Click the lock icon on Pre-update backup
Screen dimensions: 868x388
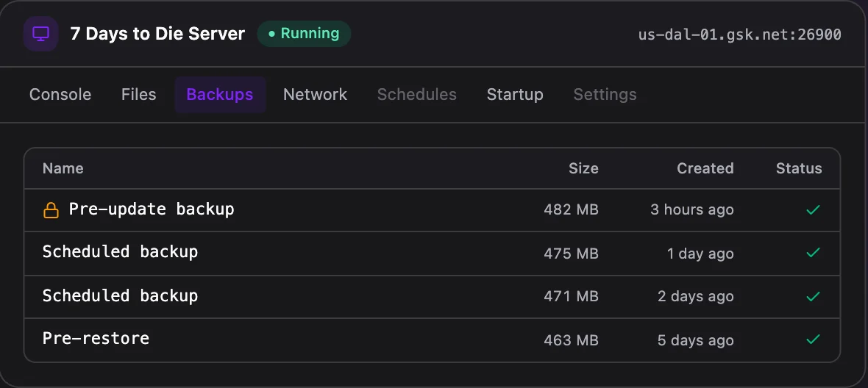click(51, 210)
